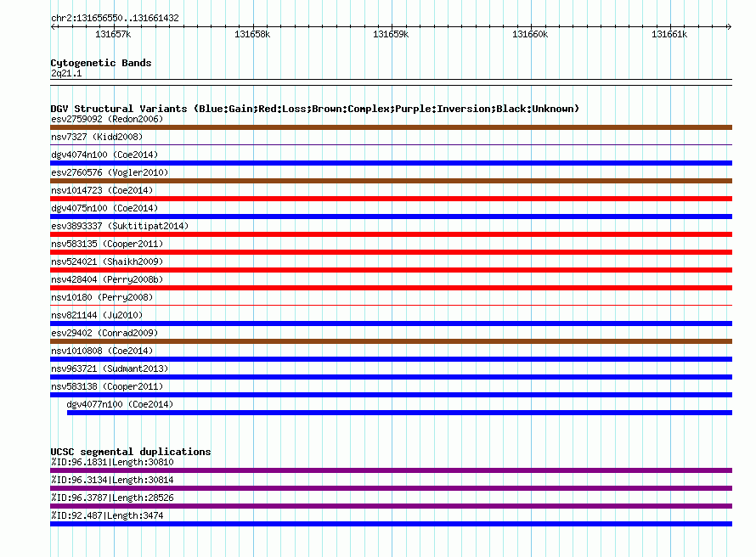Select blue bar under nsv583138
756x557 pixels.
point(391,395)
